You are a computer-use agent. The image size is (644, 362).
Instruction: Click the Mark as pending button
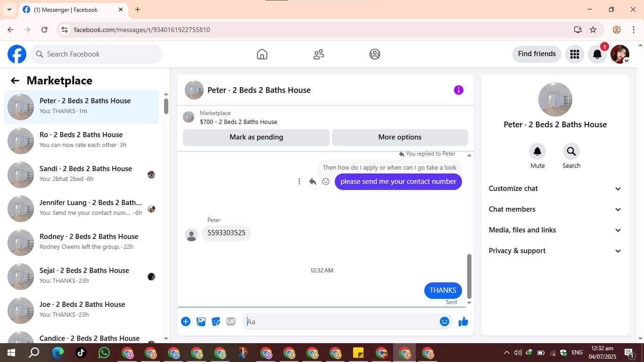[x=256, y=137]
